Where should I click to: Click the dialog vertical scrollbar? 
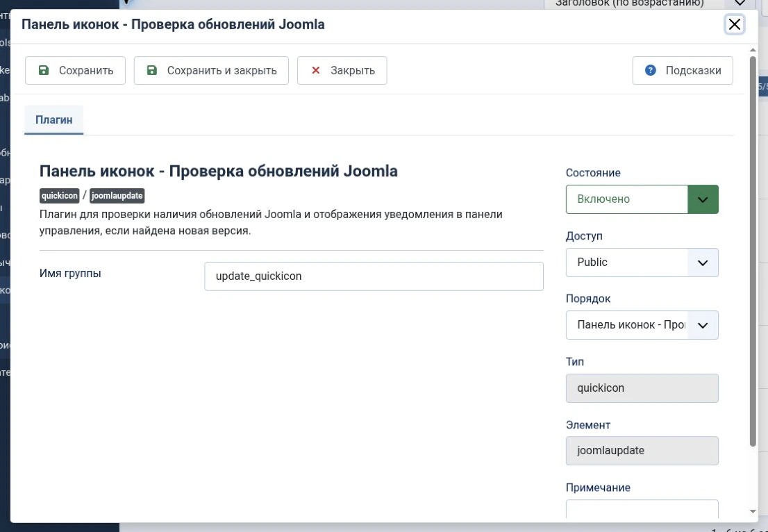tap(753, 251)
